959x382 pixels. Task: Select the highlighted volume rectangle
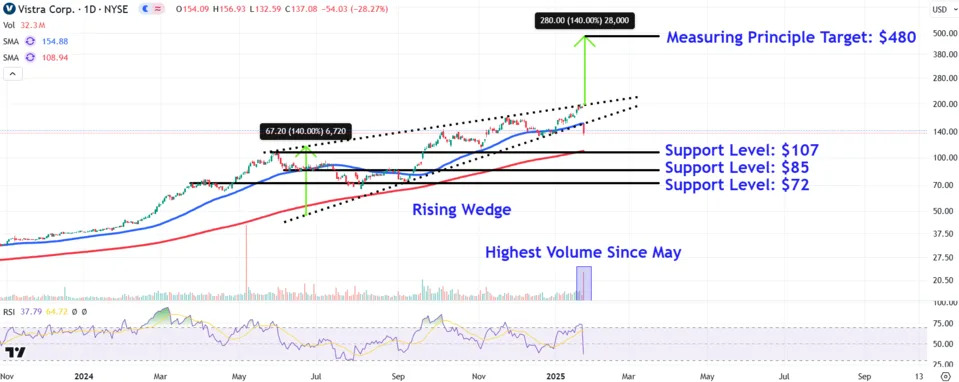[583, 283]
